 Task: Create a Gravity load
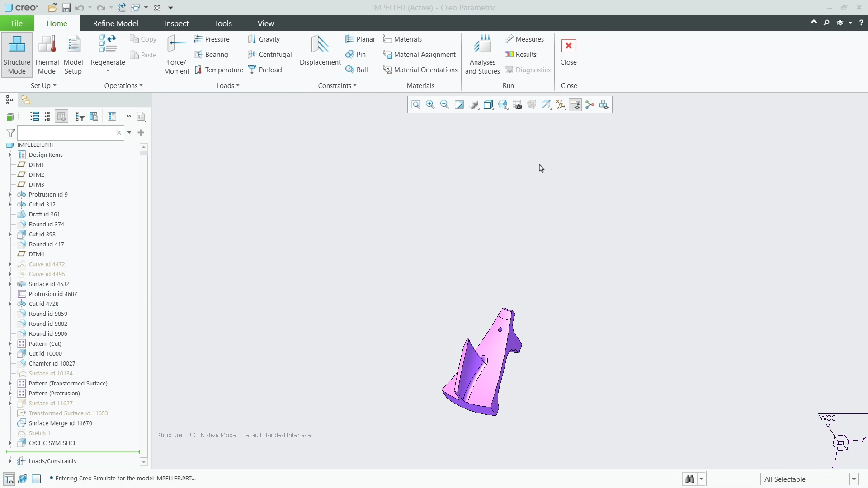coord(264,39)
